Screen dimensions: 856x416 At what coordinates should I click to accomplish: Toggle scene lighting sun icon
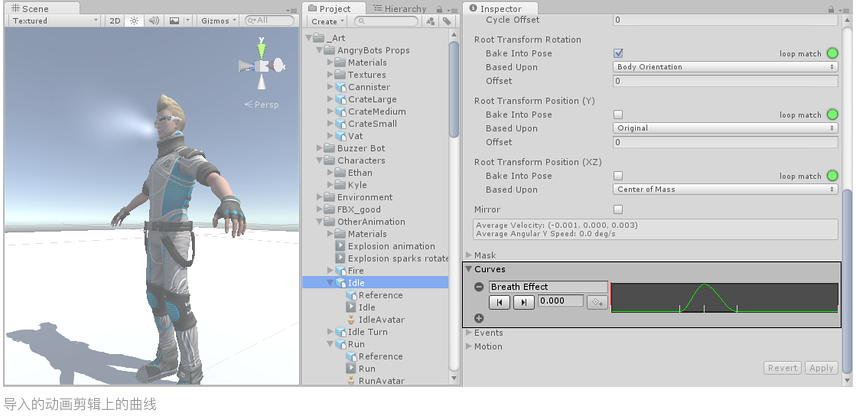134,21
